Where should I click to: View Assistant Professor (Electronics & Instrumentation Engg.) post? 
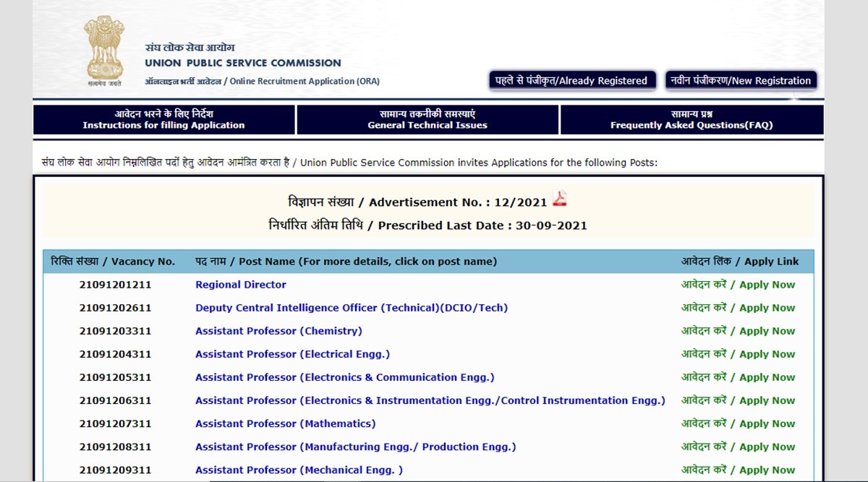(x=430, y=400)
